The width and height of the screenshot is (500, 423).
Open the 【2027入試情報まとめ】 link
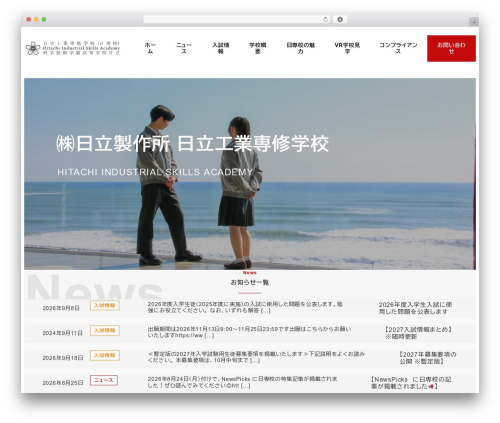tap(418, 333)
